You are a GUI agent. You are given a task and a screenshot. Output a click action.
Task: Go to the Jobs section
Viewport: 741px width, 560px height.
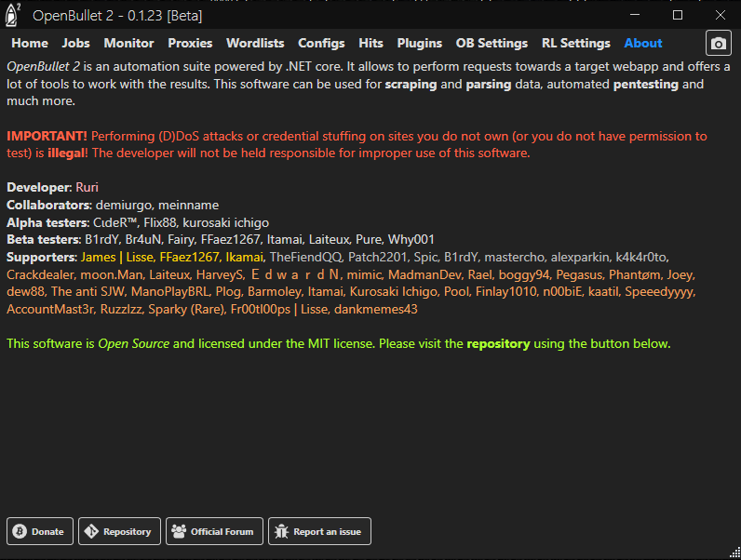tap(75, 43)
